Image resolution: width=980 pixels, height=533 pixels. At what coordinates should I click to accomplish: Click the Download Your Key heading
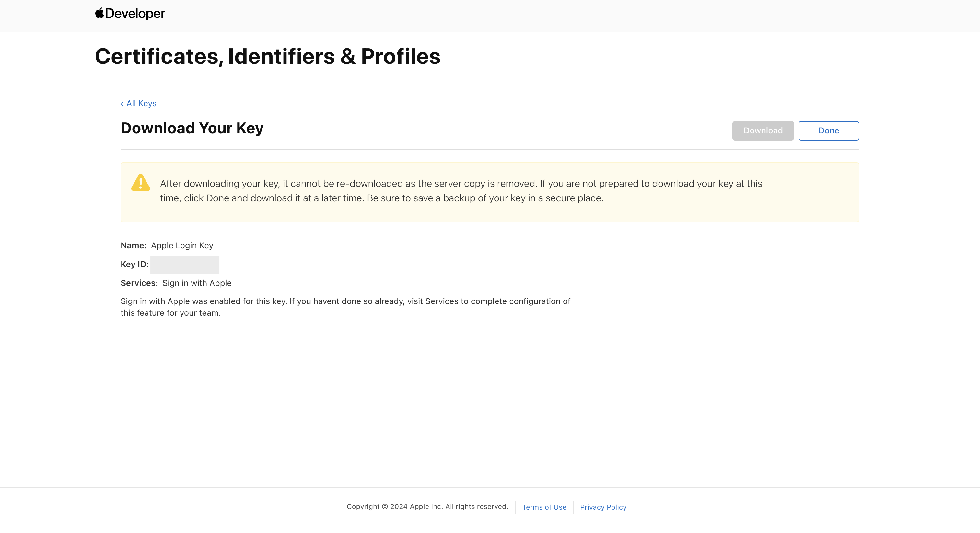(192, 129)
